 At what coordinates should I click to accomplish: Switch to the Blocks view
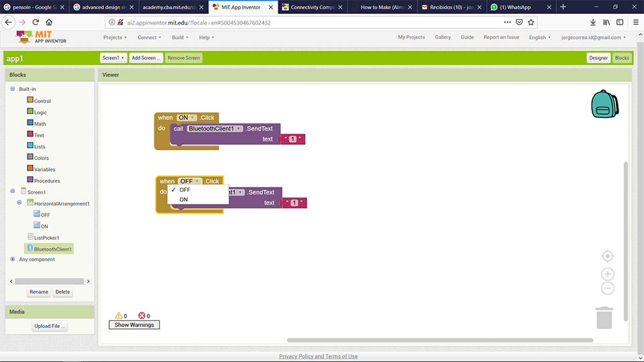click(622, 58)
